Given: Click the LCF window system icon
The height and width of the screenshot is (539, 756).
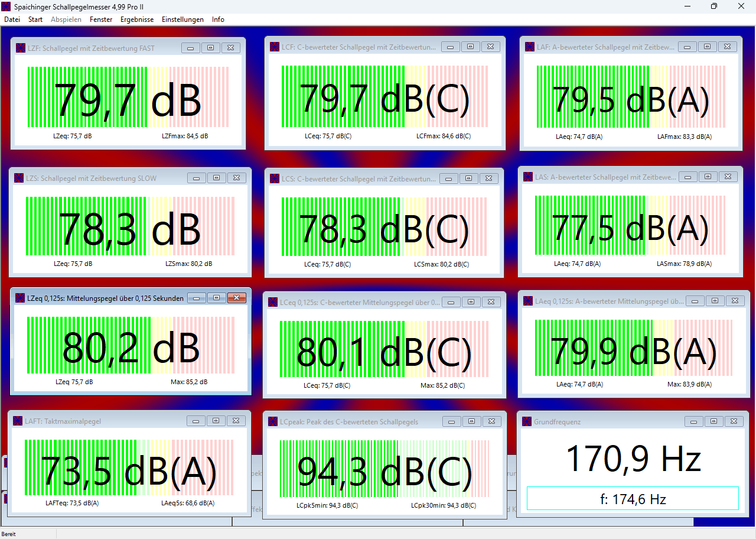Looking at the screenshot, I should (275, 47).
